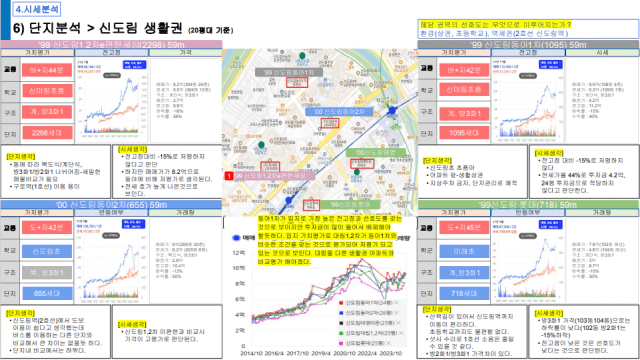Click gray pill label in 신도림동아1차 chart
Screen dimensions: 640x360
(528, 76)
